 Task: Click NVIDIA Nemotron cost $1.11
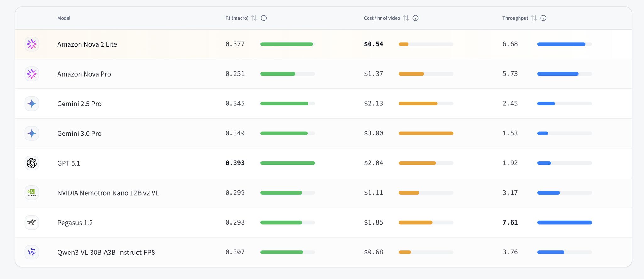374,193
